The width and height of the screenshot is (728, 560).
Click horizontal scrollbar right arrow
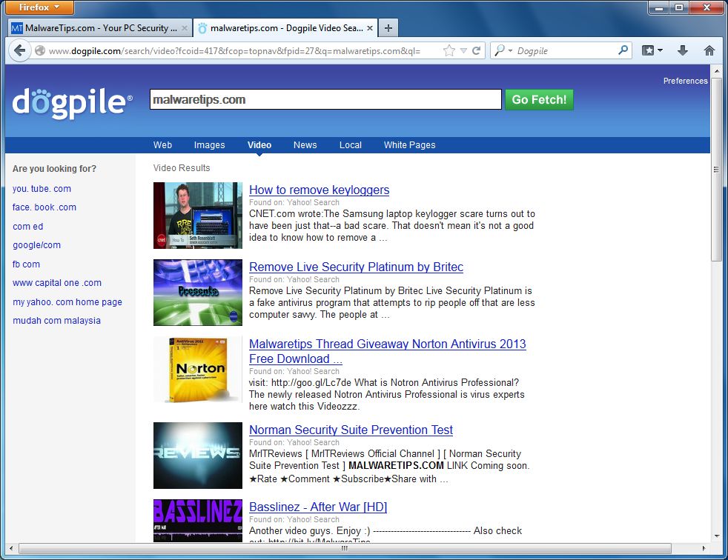point(704,548)
